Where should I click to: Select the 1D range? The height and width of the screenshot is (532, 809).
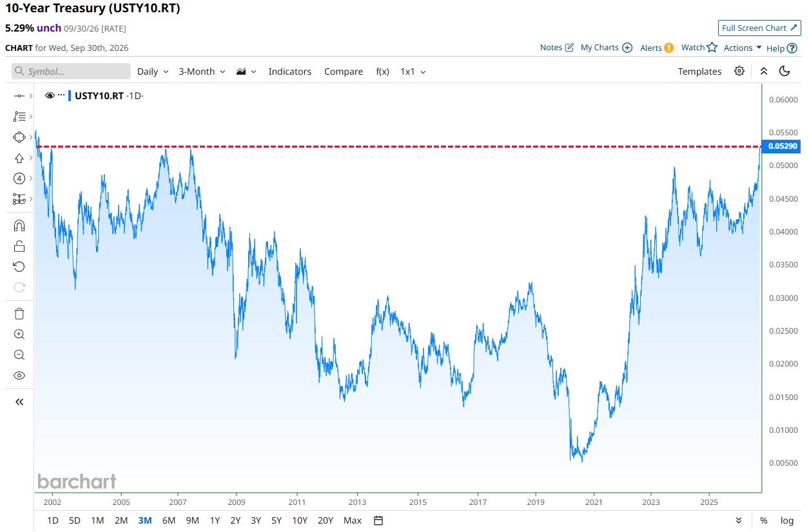click(x=53, y=520)
